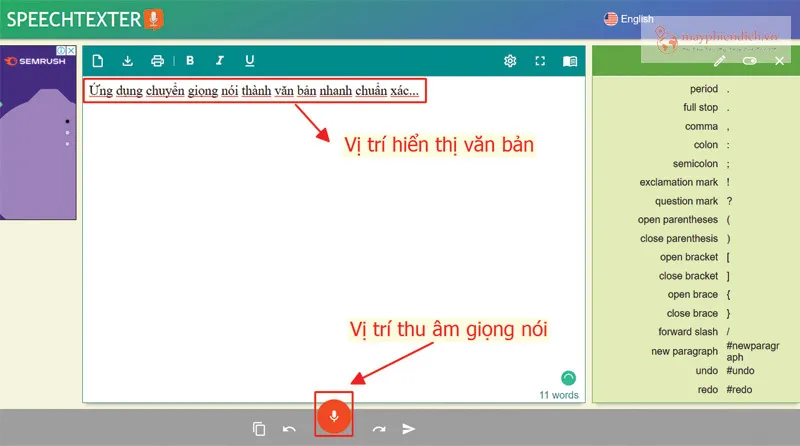Send text with paper plane icon

pyautogui.click(x=408, y=429)
